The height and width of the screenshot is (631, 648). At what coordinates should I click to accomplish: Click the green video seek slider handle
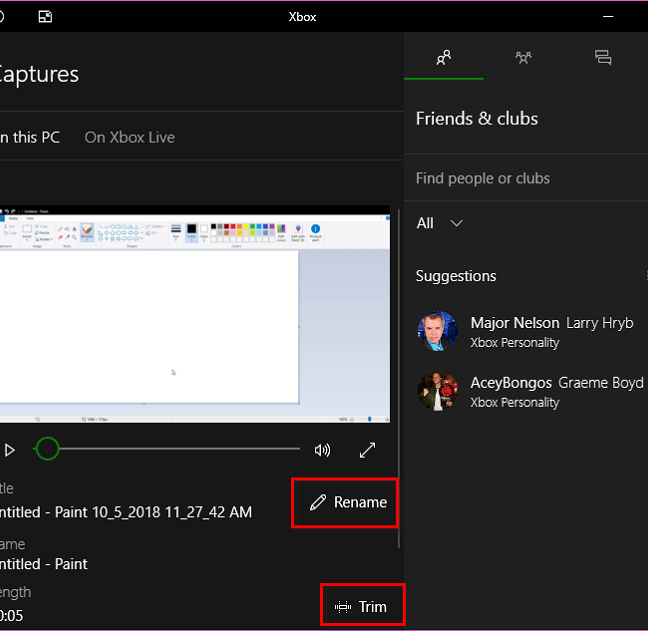point(47,448)
